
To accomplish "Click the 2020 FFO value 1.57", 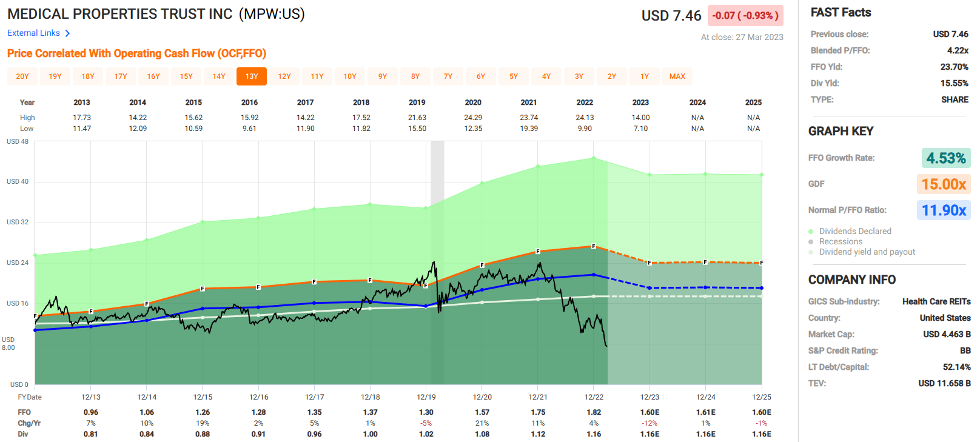I will pos(482,412).
